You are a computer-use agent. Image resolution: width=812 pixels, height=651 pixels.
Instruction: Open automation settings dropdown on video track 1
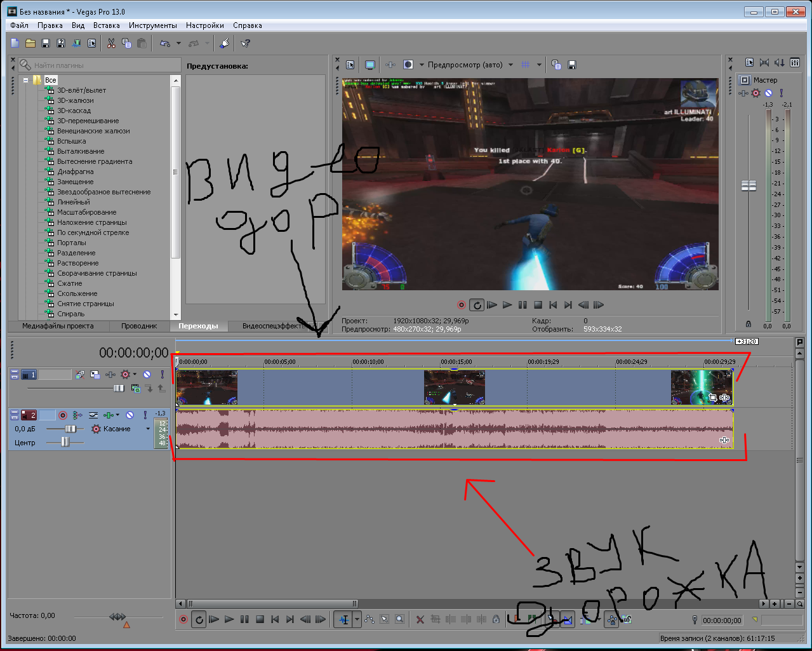[135, 375]
